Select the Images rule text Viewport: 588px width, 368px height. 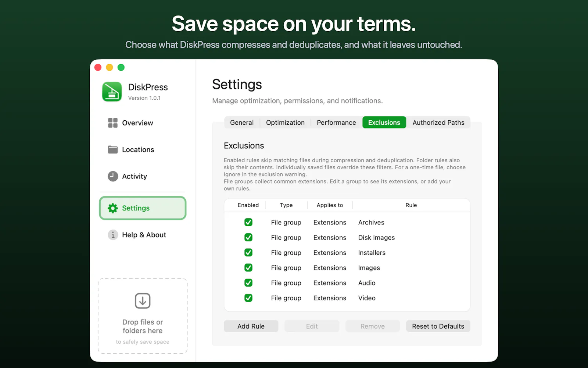369,268
